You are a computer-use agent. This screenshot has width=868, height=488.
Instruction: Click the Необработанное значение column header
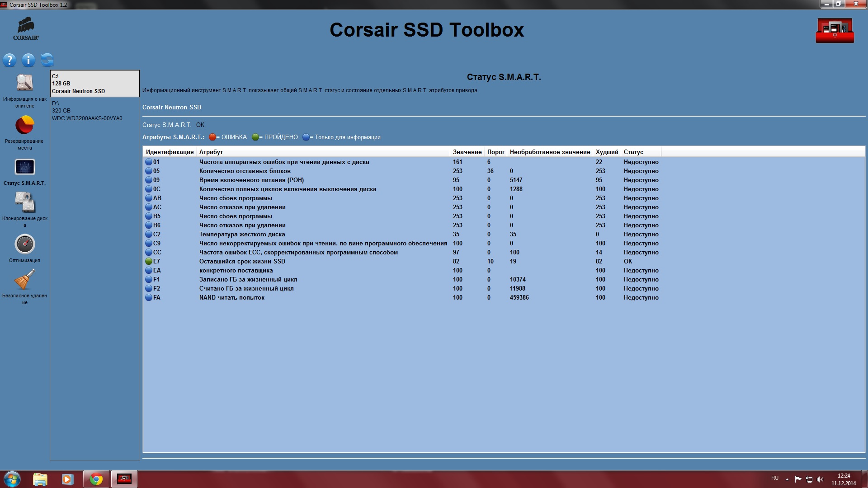(x=550, y=152)
